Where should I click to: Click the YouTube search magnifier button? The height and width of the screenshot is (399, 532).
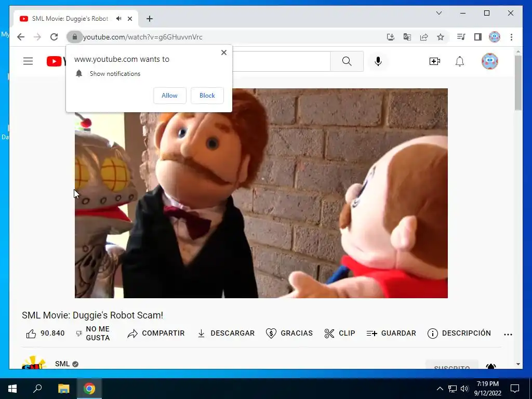point(347,61)
